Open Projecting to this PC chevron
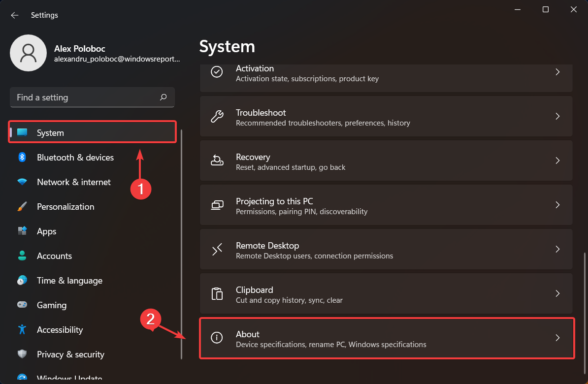 [x=557, y=205]
